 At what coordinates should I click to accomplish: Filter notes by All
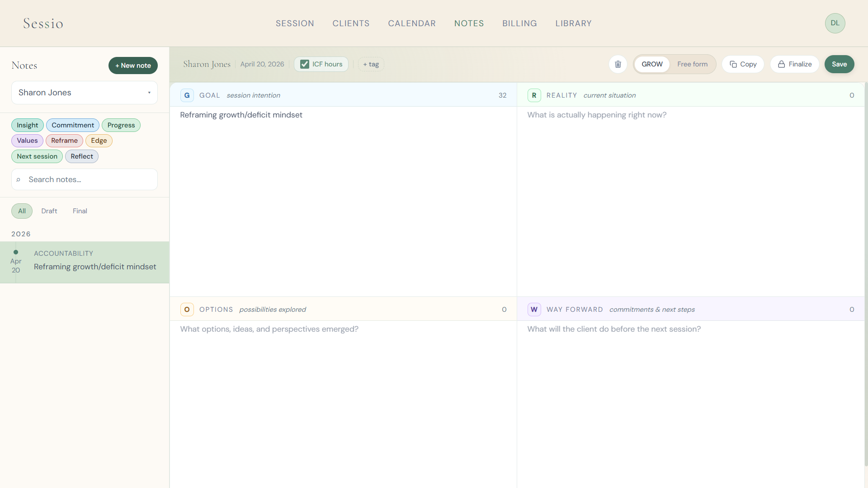coord(22,211)
